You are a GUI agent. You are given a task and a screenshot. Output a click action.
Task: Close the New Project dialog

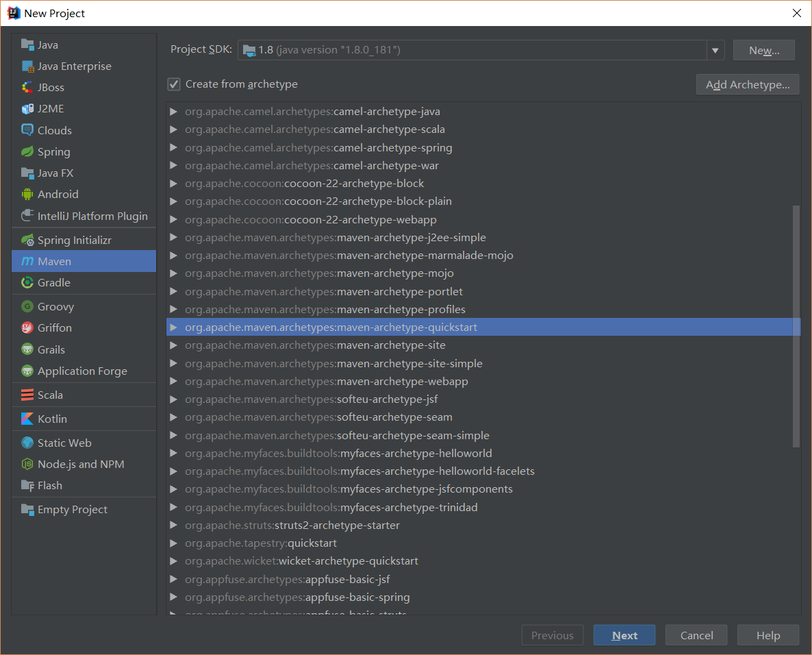(x=796, y=13)
